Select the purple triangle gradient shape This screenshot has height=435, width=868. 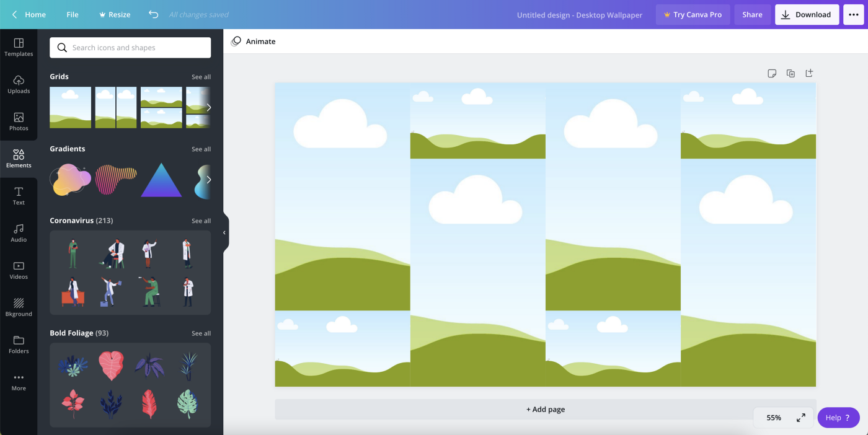[161, 180]
